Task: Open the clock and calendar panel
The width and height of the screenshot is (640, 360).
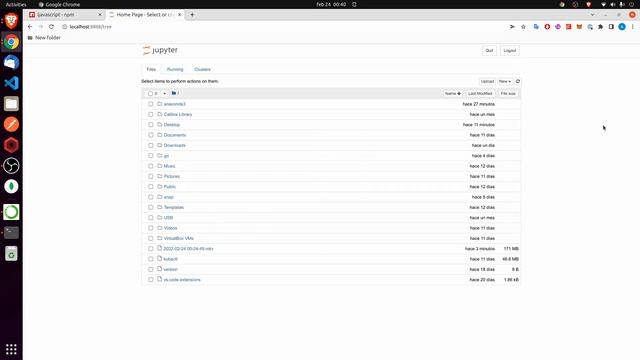Action: point(331,4)
